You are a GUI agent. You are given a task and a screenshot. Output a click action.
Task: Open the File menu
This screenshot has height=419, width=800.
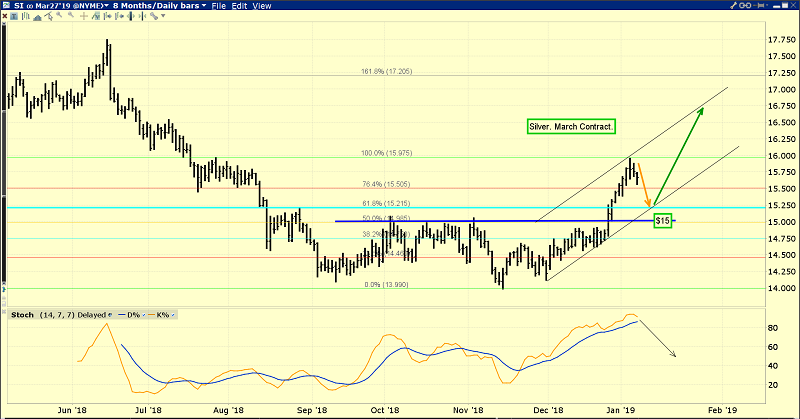[216, 6]
